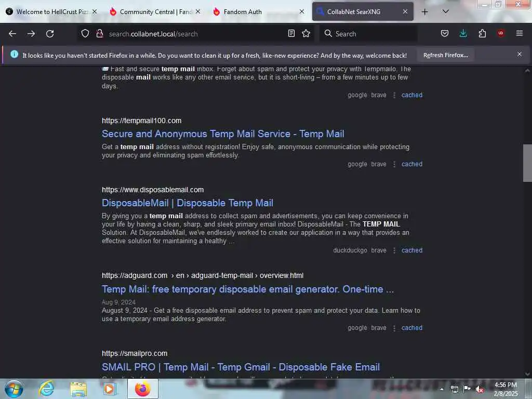Go forward one page
Image resolution: width=532 pixels, height=399 pixels.
pos(31,34)
